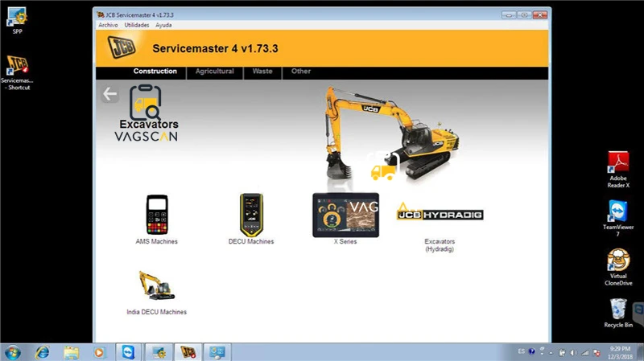Select the X Series display thumbnail

click(x=345, y=215)
